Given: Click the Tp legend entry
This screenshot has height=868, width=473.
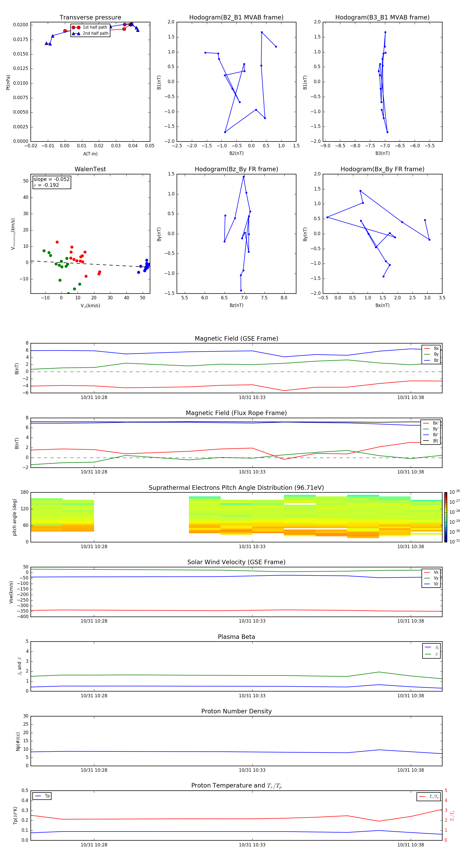Looking at the screenshot, I should coord(42,796).
